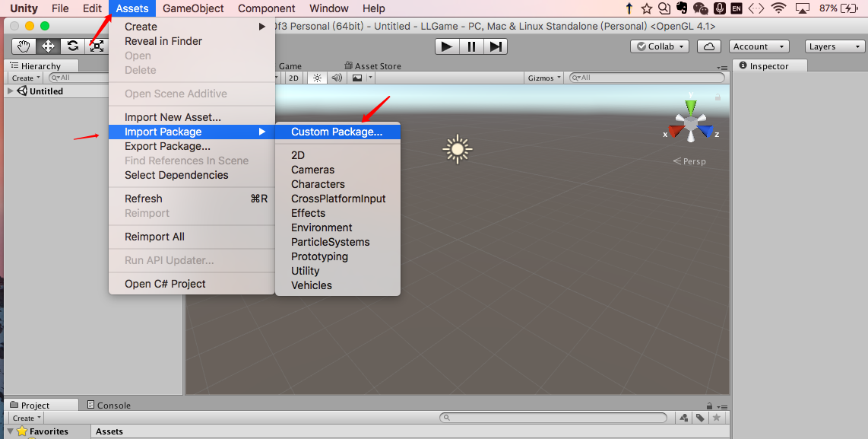Toggle the Scene gizmo lock icon
The width and height of the screenshot is (868, 439).
click(x=718, y=97)
